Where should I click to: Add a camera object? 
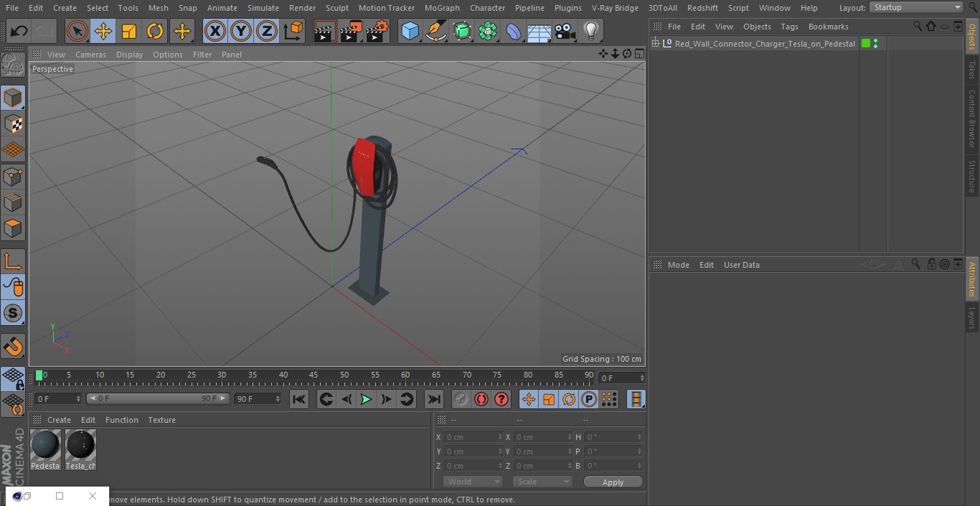(565, 31)
